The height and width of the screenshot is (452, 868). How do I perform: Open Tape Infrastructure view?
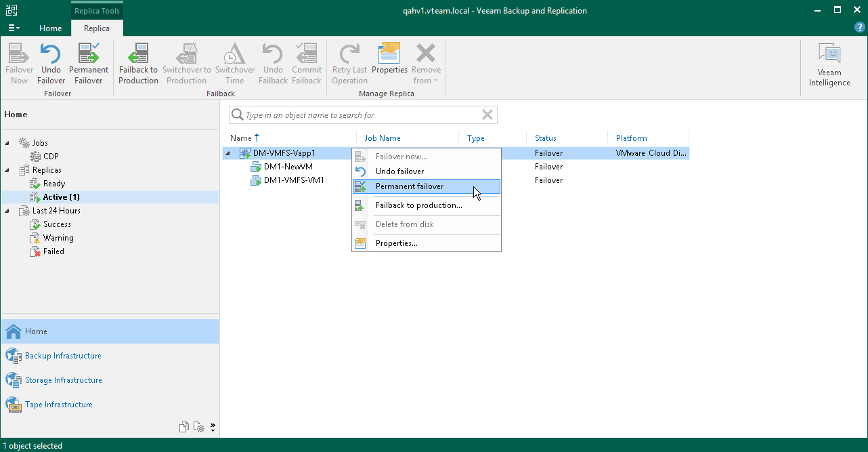pos(58,405)
